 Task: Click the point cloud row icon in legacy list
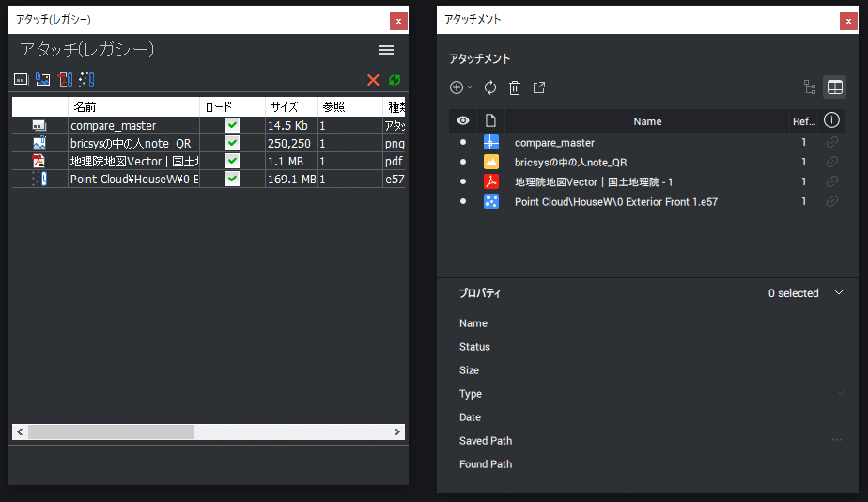click(39, 179)
